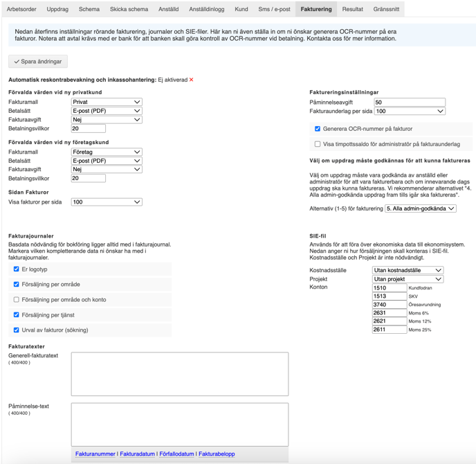Toggle Försäljning per tjänst checkbox
This screenshot has width=476, height=464.
(17, 315)
